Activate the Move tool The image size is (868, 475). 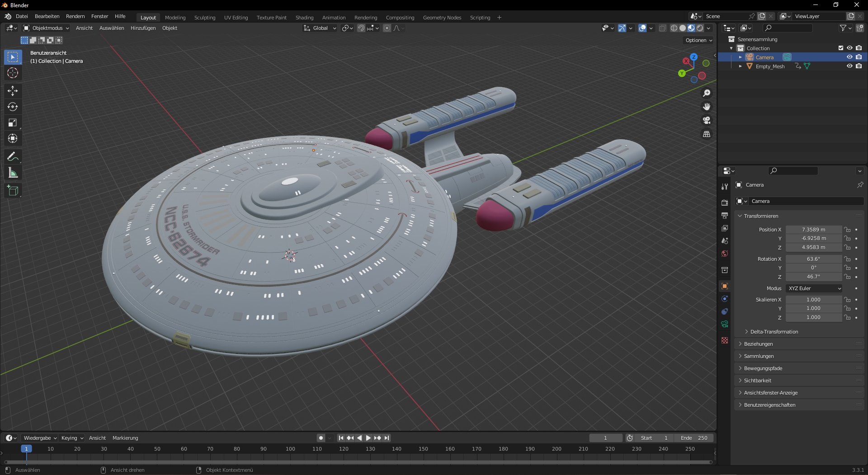point(13,91)
